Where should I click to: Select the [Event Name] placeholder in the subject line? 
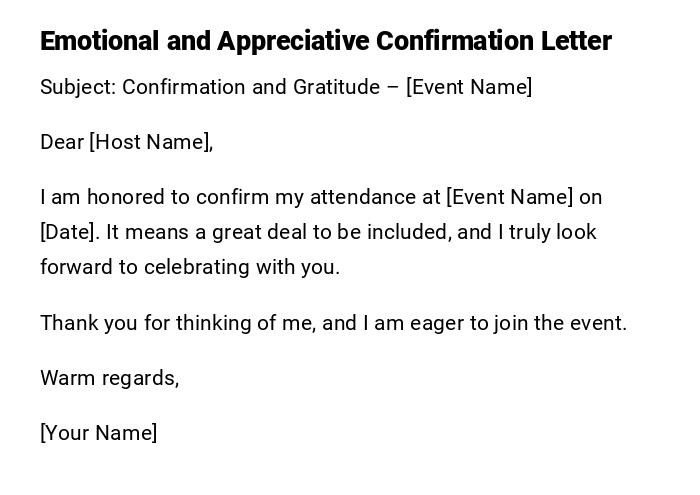(469, 87)
